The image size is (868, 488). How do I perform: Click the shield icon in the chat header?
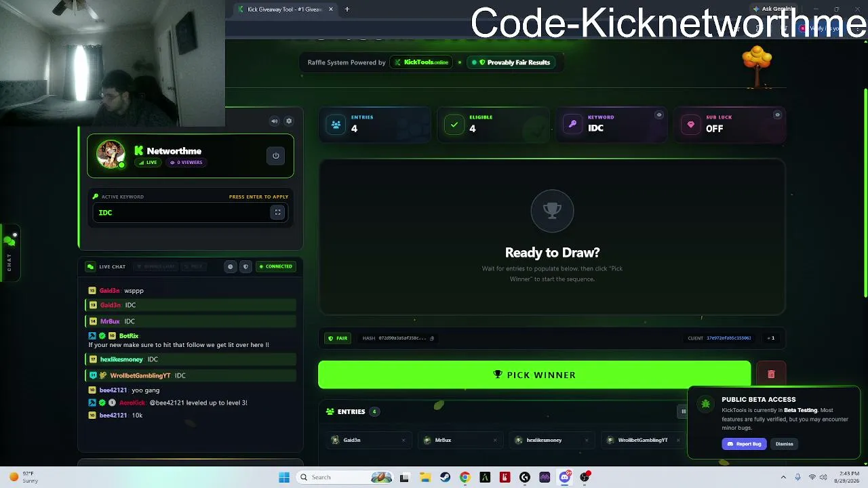245,266
